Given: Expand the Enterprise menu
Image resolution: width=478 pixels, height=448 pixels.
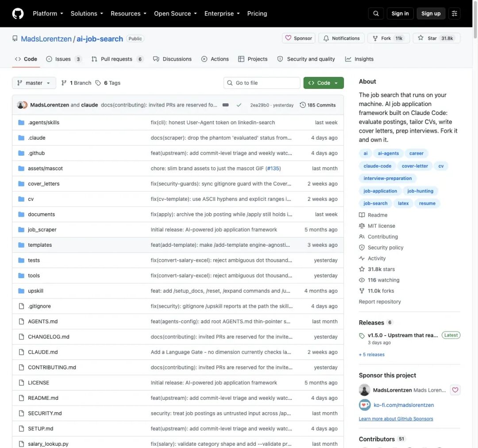Looking at the screenshot, I should click(222, 14).
